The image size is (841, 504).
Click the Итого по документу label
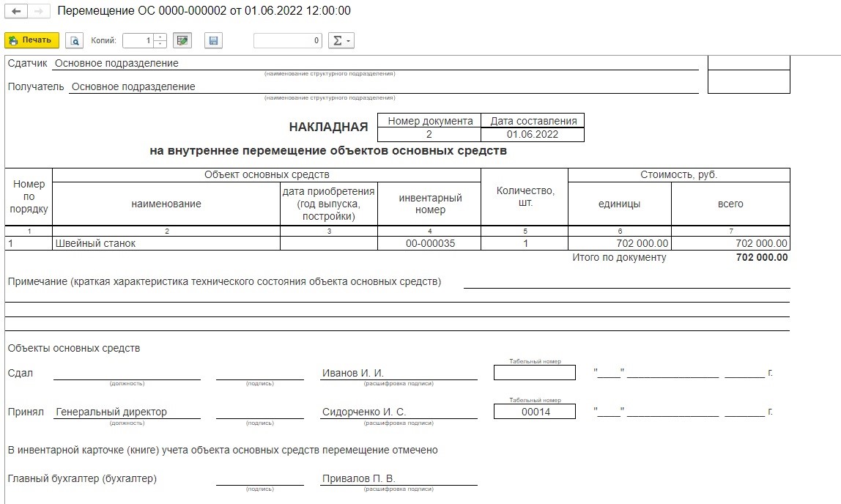[619, 257]
